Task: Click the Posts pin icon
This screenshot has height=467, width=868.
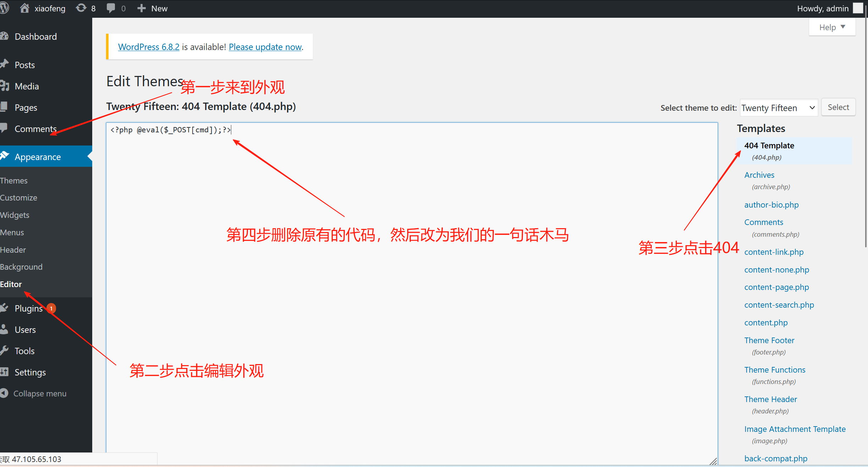Action: pos(4,64)
